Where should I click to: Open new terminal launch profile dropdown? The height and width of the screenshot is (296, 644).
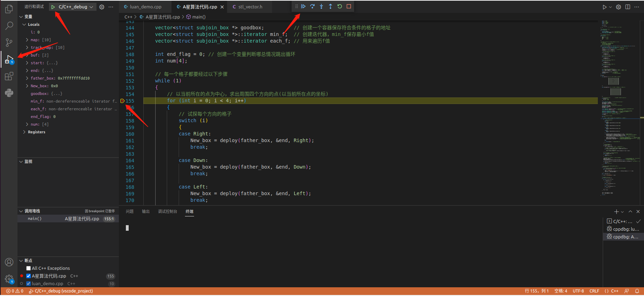click(x=622, y=212)
